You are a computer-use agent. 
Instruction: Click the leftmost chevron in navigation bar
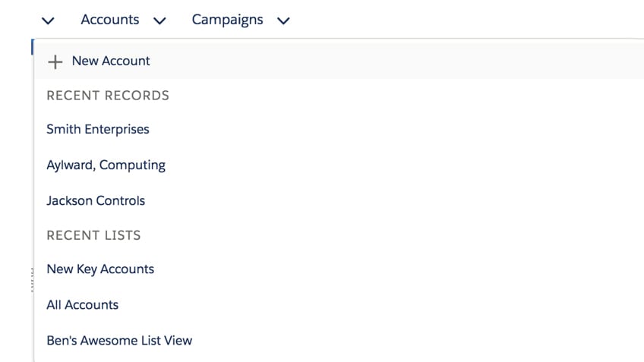click(49, 20)
